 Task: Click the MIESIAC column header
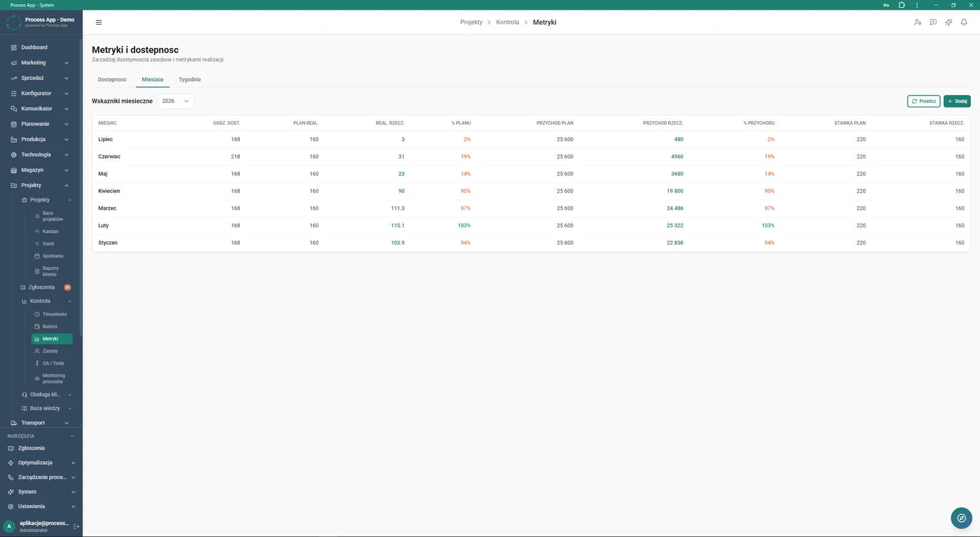[x=107, y=123]
